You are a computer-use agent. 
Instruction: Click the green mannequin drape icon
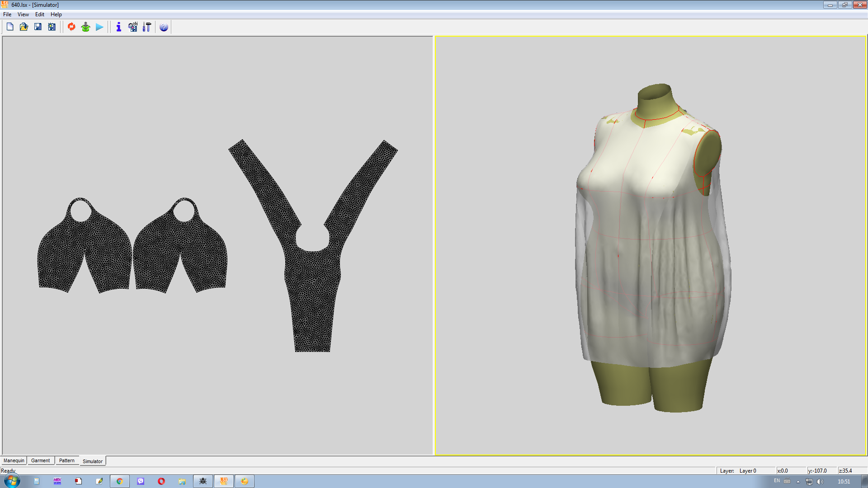click(85, 27)
